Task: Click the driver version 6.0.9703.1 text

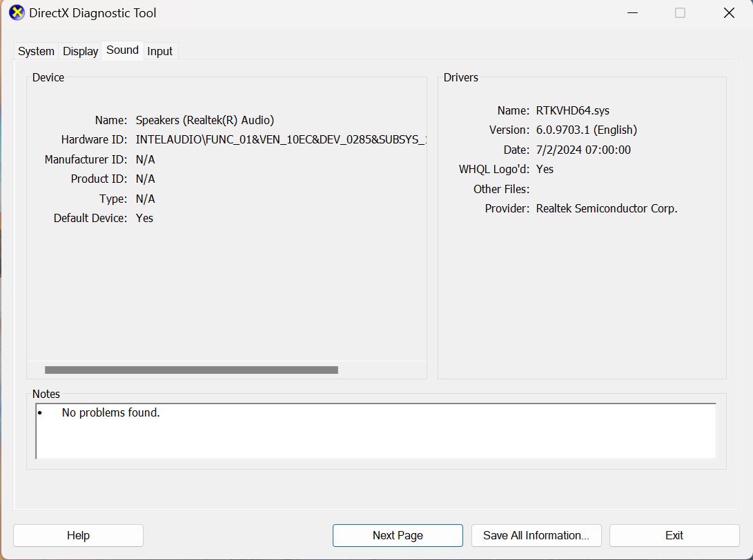Action: pos(586,130)
